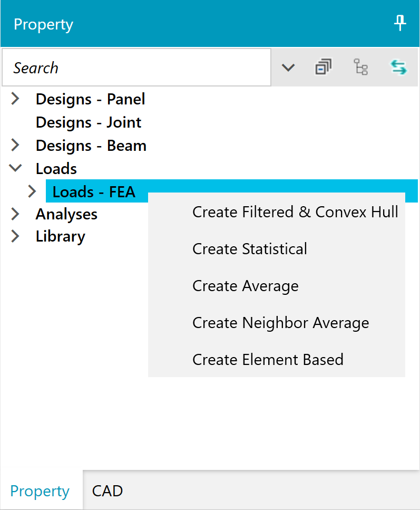The width and height of the screenshot is (420, 510).
Task: Click the pin icon in Property header
Action: coord(400,23)
